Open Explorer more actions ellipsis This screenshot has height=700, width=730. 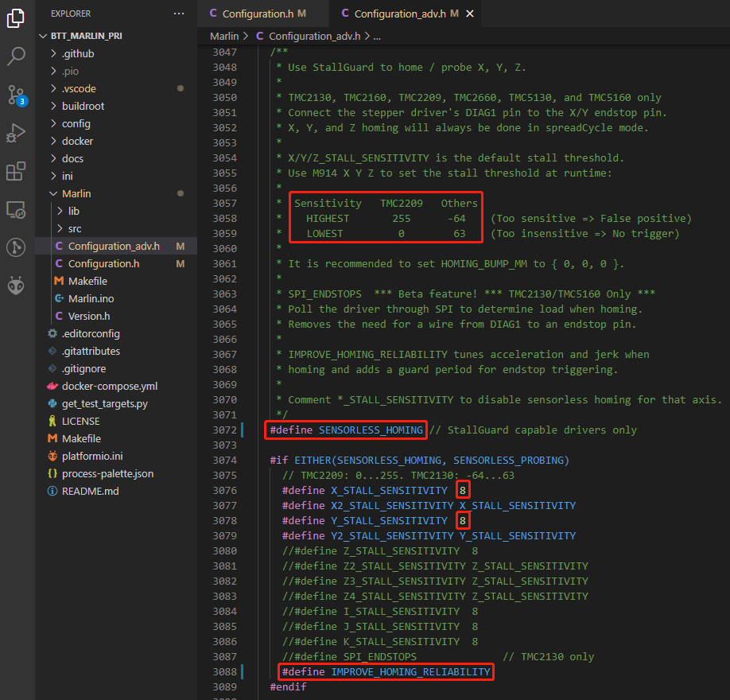[x=179, y=14]
